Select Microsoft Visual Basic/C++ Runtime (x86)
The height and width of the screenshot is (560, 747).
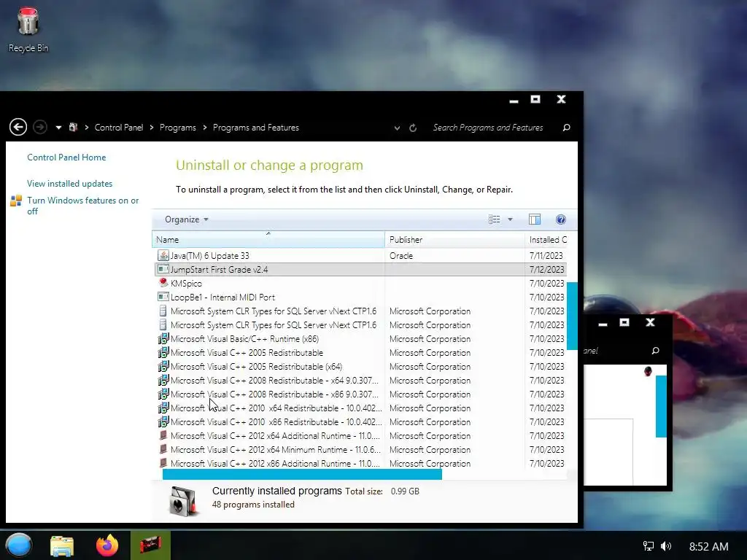pos(244,339)
